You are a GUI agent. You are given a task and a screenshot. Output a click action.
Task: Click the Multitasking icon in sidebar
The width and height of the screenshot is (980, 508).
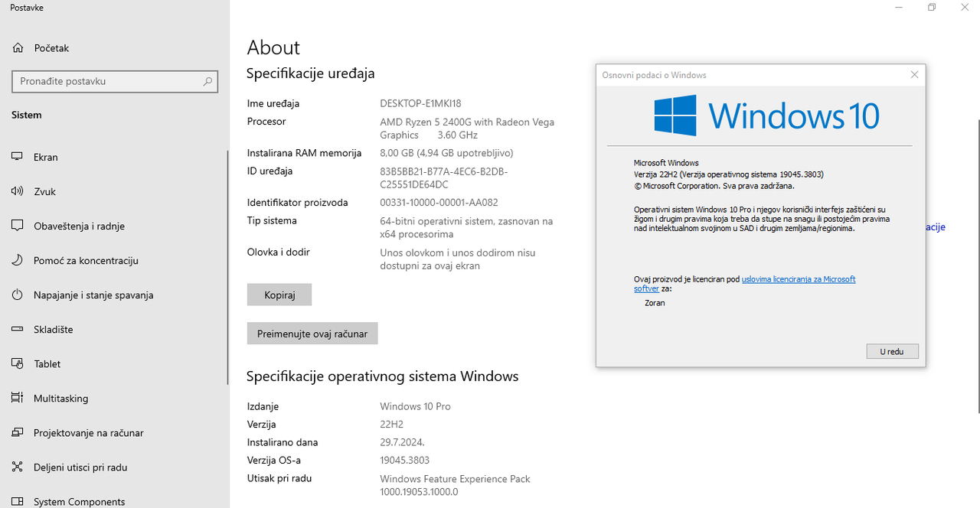(x=18, y=398)
